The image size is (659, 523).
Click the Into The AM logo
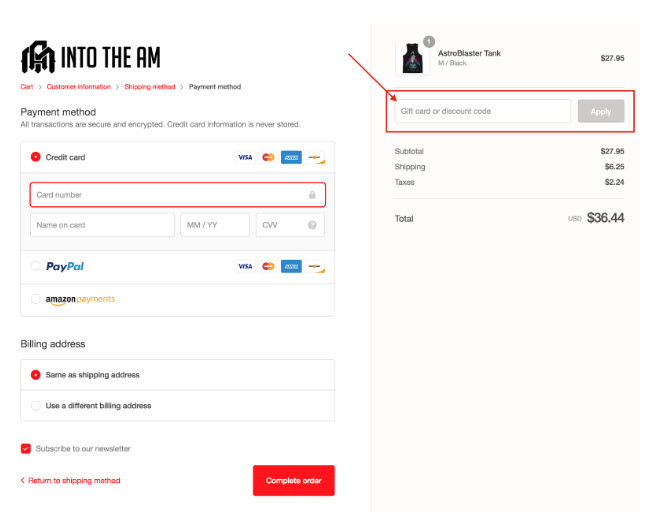[91, 57]
